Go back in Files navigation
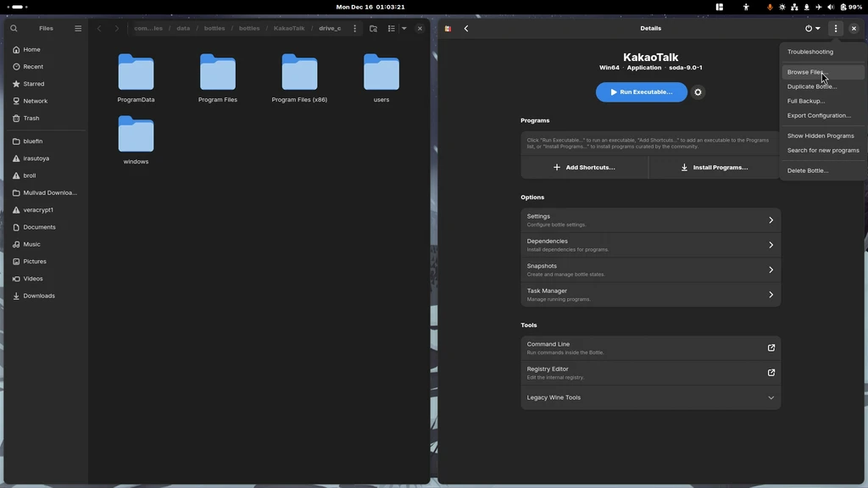This screenshot has width=868, height=488. 99,28
